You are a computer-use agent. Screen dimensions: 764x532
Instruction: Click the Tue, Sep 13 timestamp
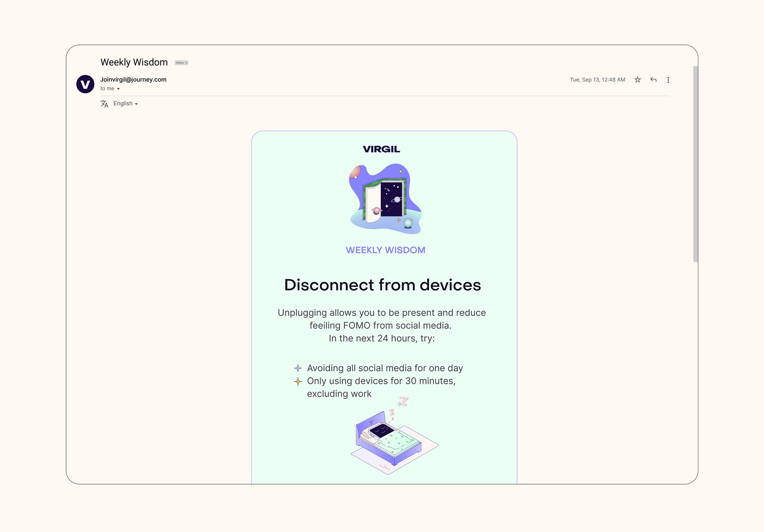pyautogui.click(x=597, y=80)
